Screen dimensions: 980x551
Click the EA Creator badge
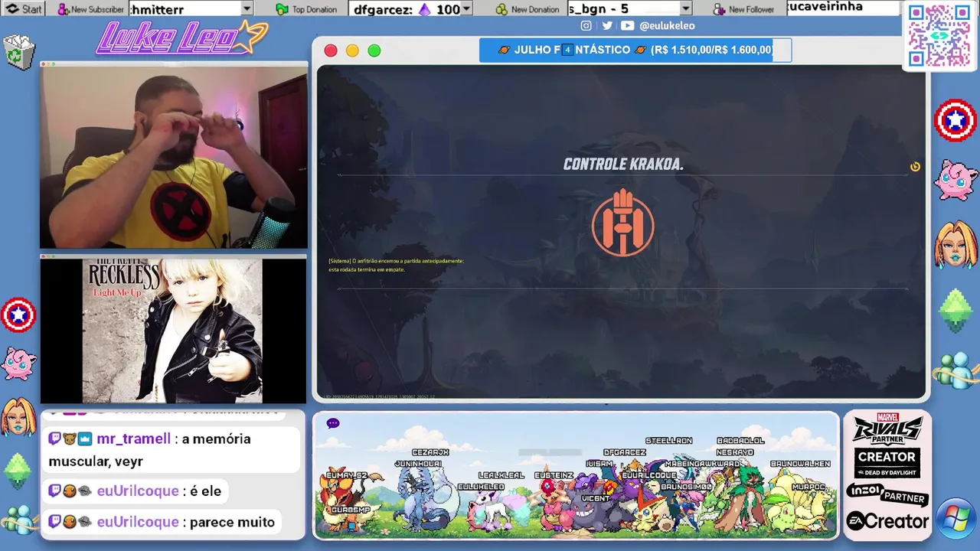click(x=887, y=522)
